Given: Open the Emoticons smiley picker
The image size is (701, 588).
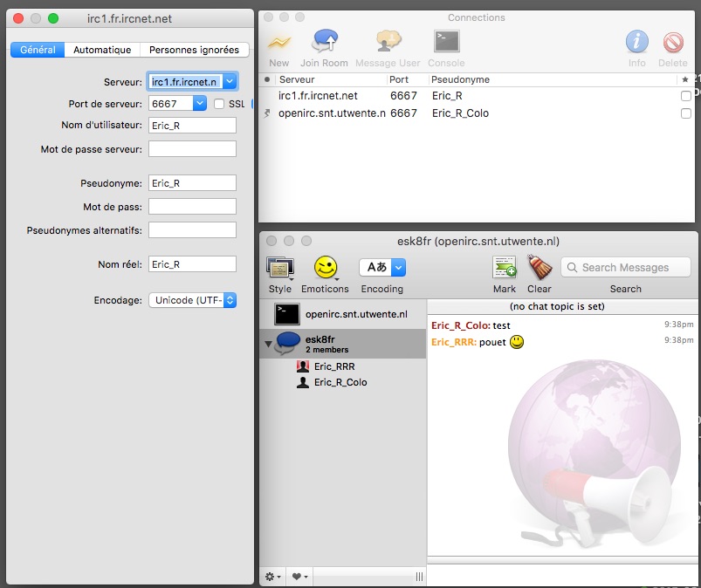Looking at the screenshot, I should pyautogui.click(x=325, y=268).
